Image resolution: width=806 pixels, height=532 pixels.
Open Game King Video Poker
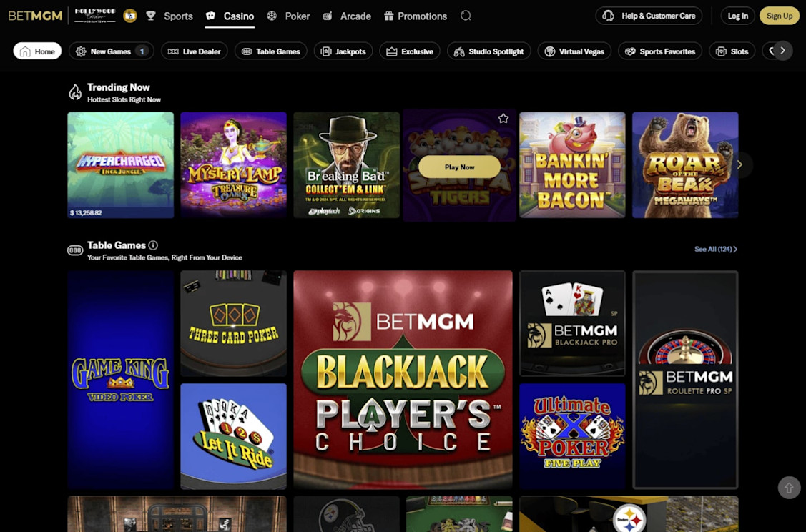120,380
